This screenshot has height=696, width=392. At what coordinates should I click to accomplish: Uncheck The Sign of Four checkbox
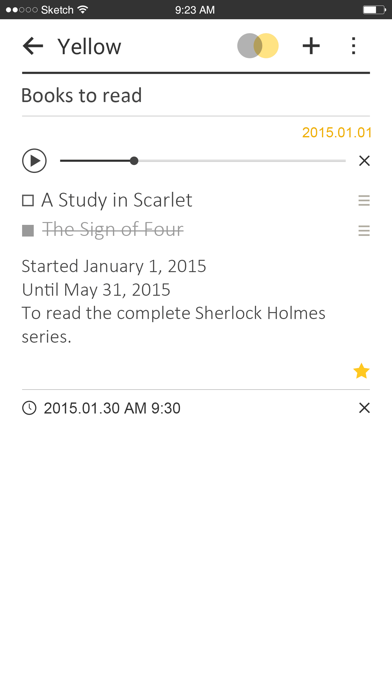tap(28, 231)
